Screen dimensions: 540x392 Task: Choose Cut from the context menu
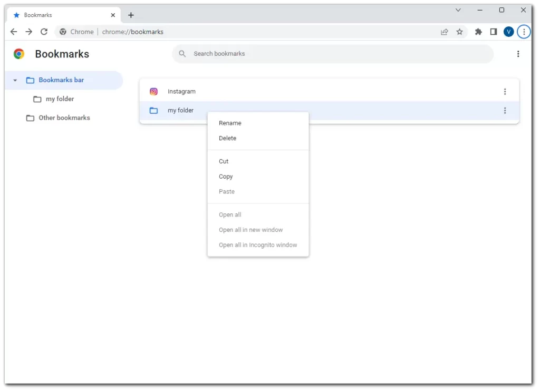click(258, 161)
